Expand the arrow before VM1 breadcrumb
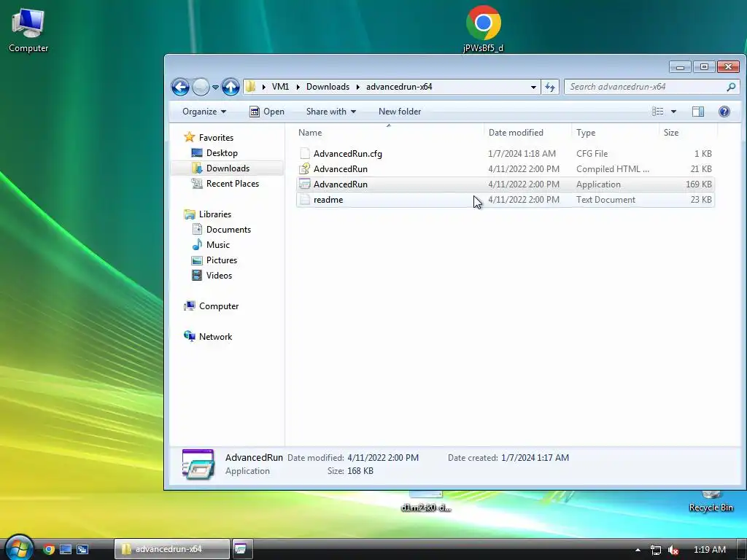This screenshot has width=747, height=560. (x=263, y=87)
